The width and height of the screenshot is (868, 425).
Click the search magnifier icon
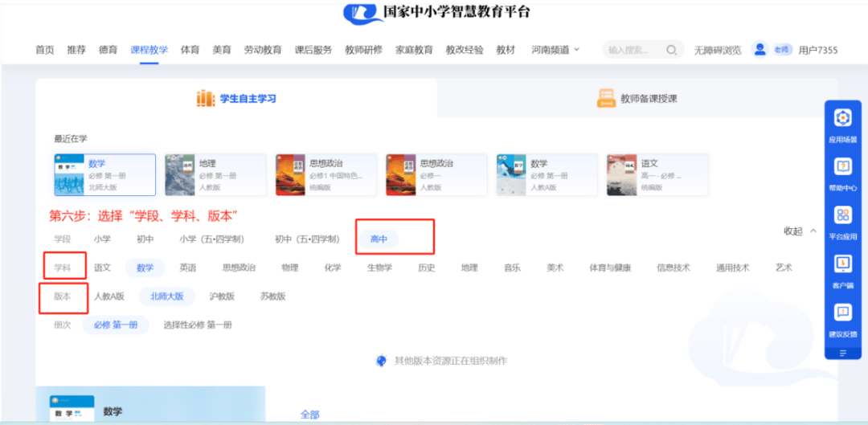(671, 51)
